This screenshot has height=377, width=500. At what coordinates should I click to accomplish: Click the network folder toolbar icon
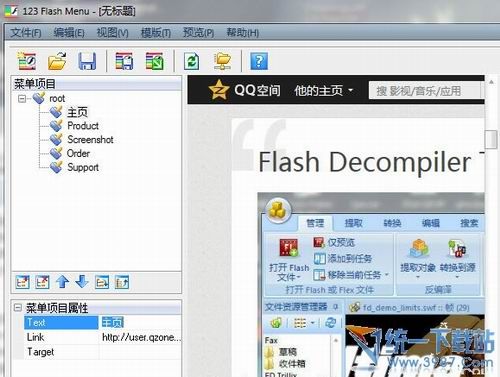(222, 61)
